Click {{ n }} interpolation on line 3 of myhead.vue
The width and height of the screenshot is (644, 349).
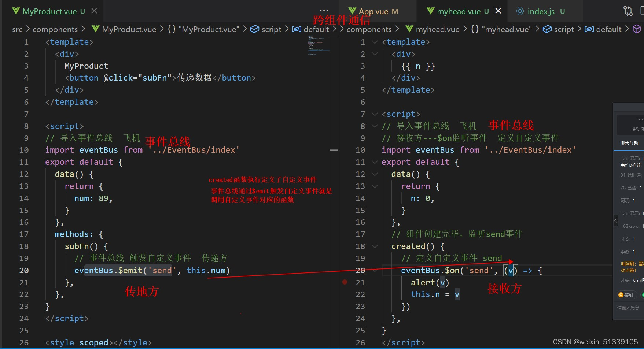[x=418, y=66]
